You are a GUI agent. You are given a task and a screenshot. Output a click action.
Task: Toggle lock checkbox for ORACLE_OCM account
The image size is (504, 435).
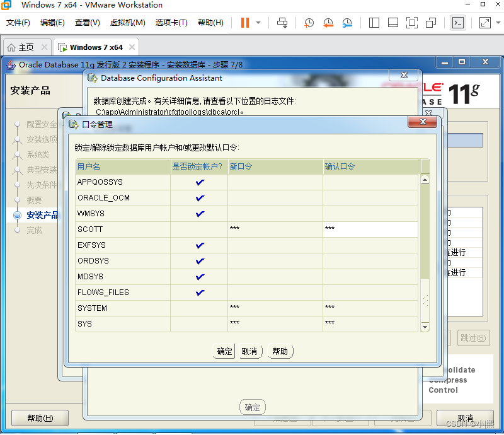(200, 198)
